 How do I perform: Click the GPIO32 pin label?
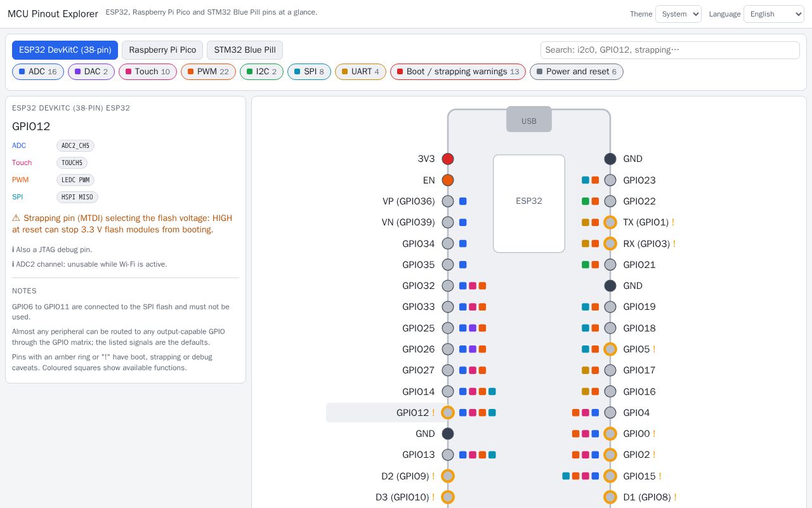point(419,286)
